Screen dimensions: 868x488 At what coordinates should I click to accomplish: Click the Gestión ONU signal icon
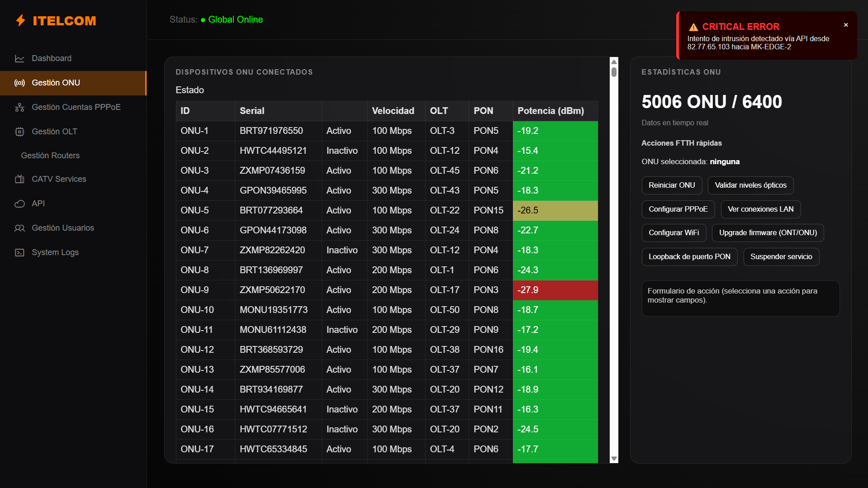(x=19, y=83)
